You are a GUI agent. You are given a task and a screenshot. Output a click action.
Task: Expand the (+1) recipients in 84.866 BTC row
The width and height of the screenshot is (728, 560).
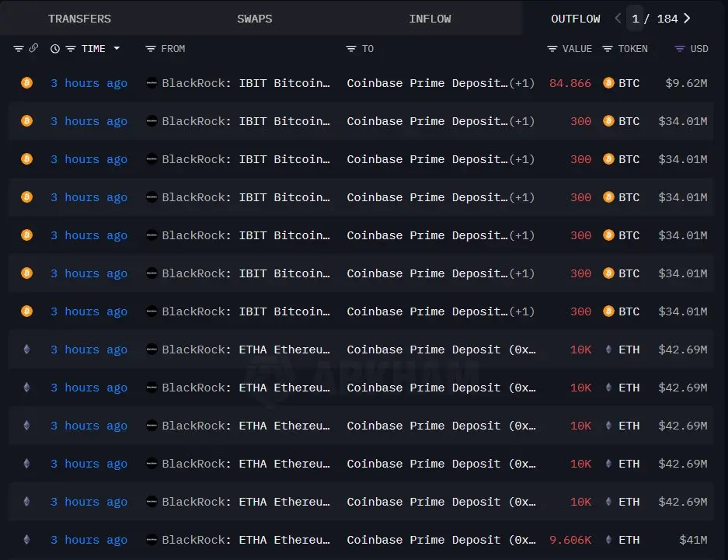point(522,84)
